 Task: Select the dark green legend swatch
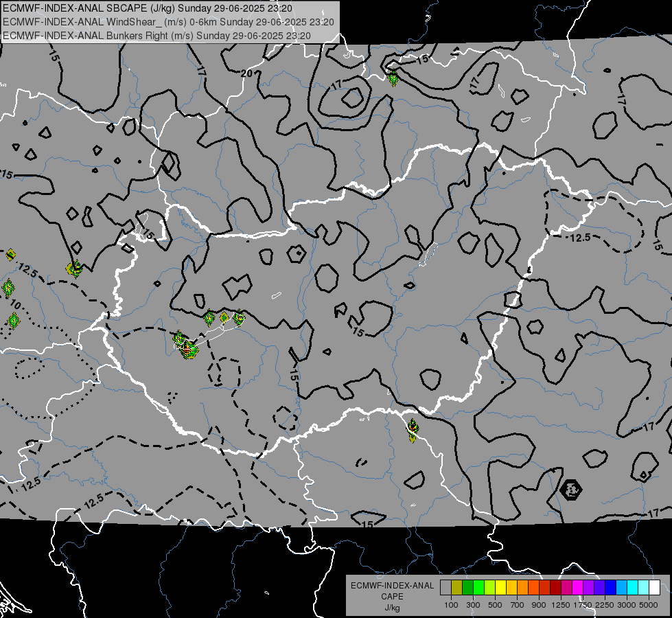[x=467, y=587]
